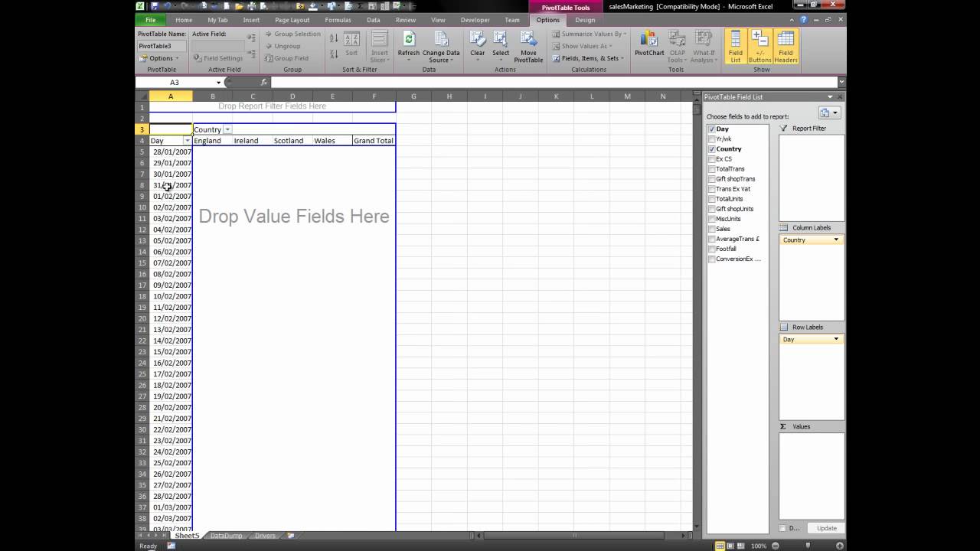
Task: Switch to the Design tab
Action: coord(585,20)
